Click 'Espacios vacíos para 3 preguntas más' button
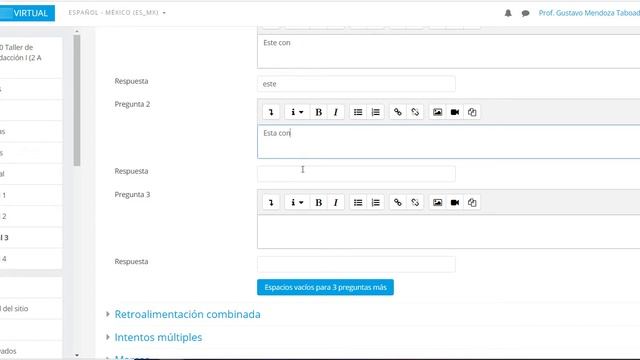Screen dimensions: 640x360 point(325,287)
